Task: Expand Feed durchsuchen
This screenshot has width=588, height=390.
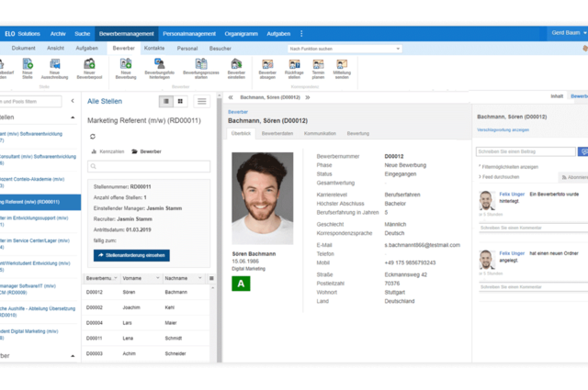Action: click(499, 177)
